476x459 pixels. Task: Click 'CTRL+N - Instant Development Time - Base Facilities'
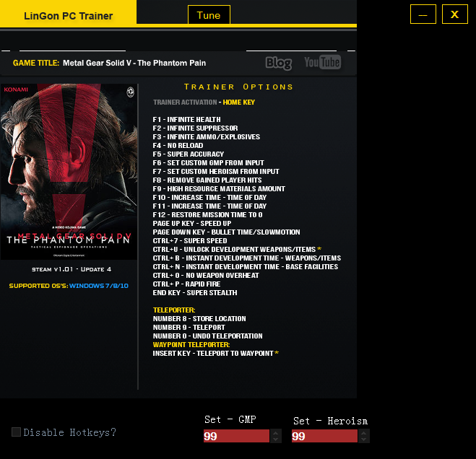coord(246,266)
